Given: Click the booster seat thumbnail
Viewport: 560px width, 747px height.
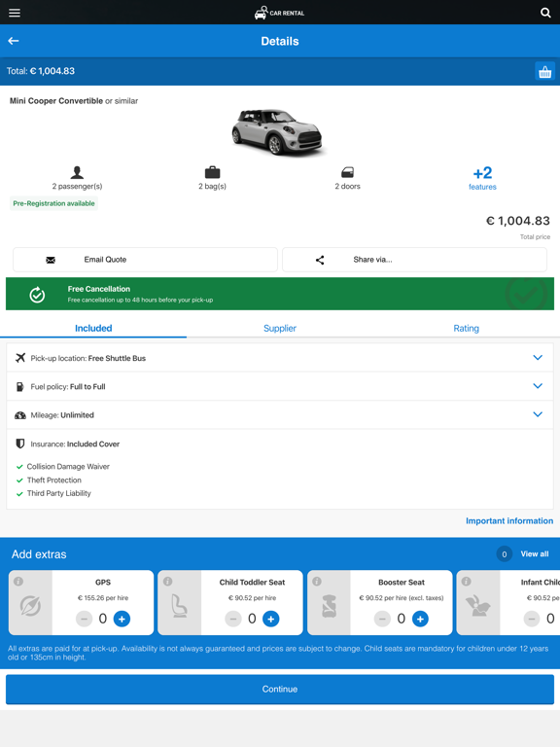Looking at the screenshot, I should (x=329, y=606).
